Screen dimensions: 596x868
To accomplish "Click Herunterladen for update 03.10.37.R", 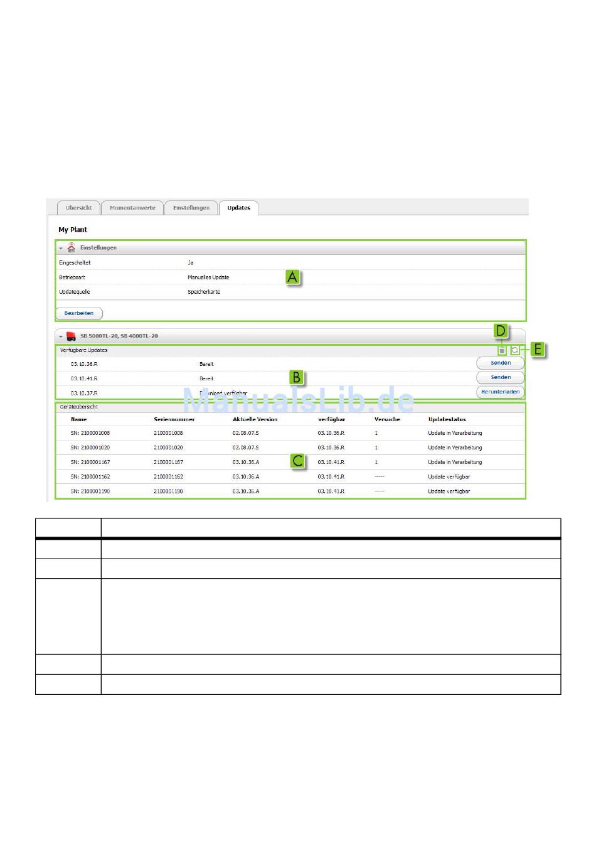I will 500,392.
